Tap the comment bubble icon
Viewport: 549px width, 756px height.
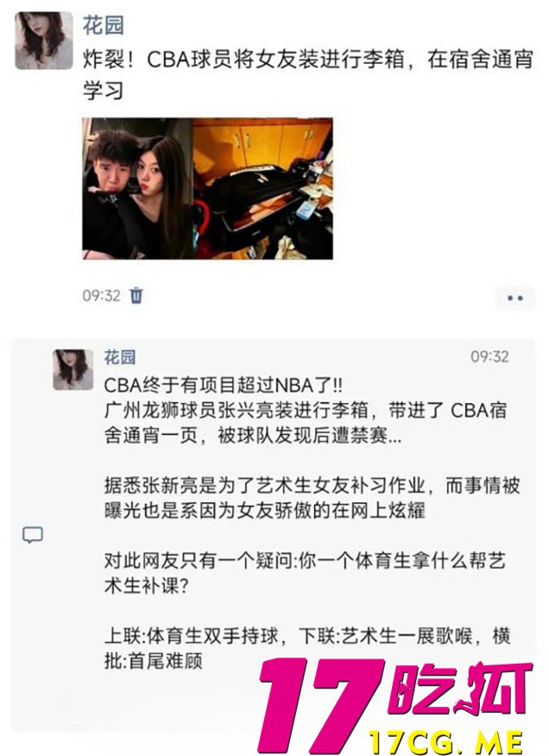(x=33, y=534)
